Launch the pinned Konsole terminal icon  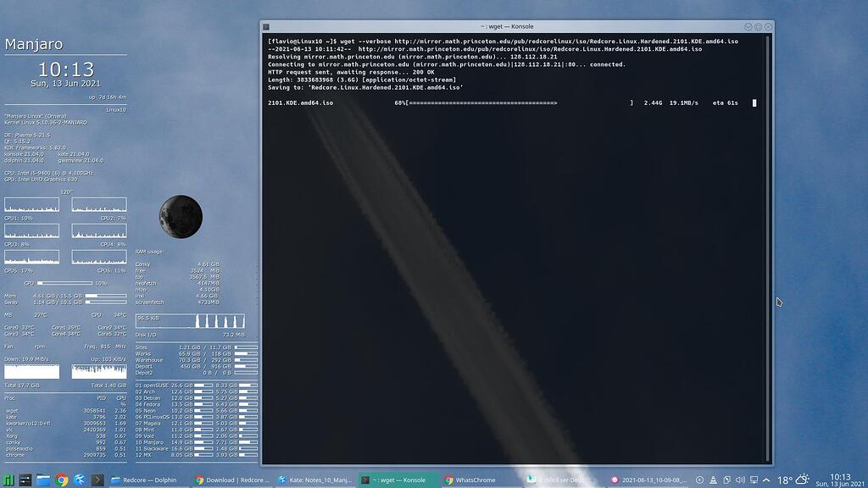pos(97,480)
